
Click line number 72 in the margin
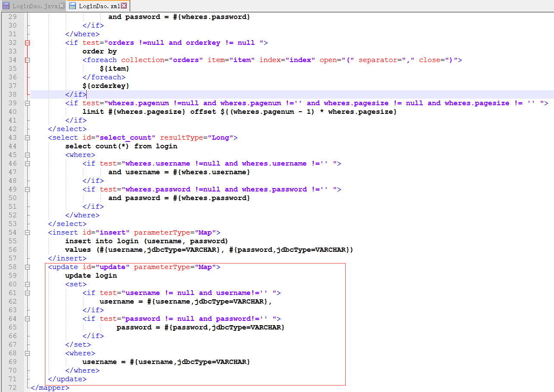[13, 388]
